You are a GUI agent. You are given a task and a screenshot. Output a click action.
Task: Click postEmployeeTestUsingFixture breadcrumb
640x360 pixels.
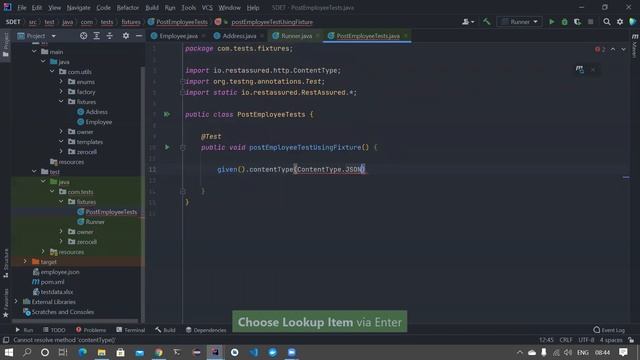click(x=272, y=22)
